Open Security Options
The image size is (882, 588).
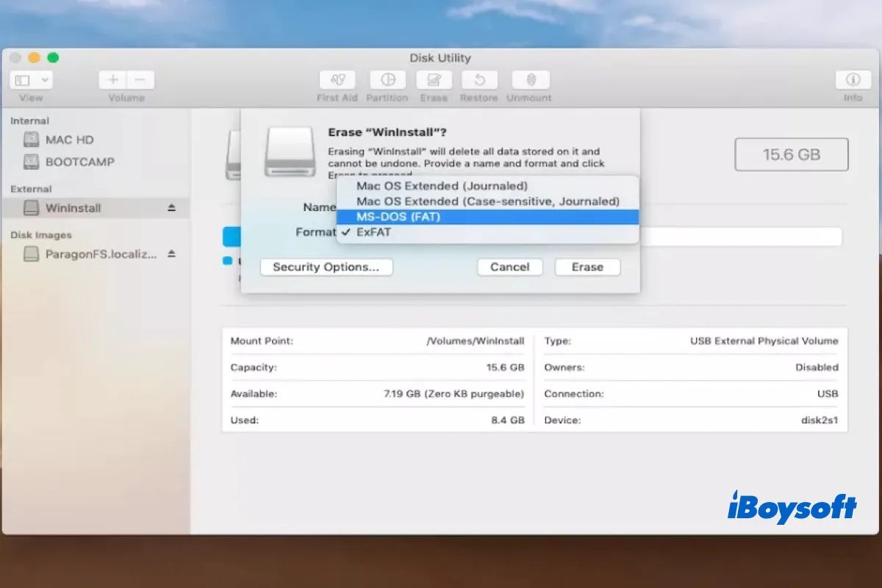click(326, 267)
